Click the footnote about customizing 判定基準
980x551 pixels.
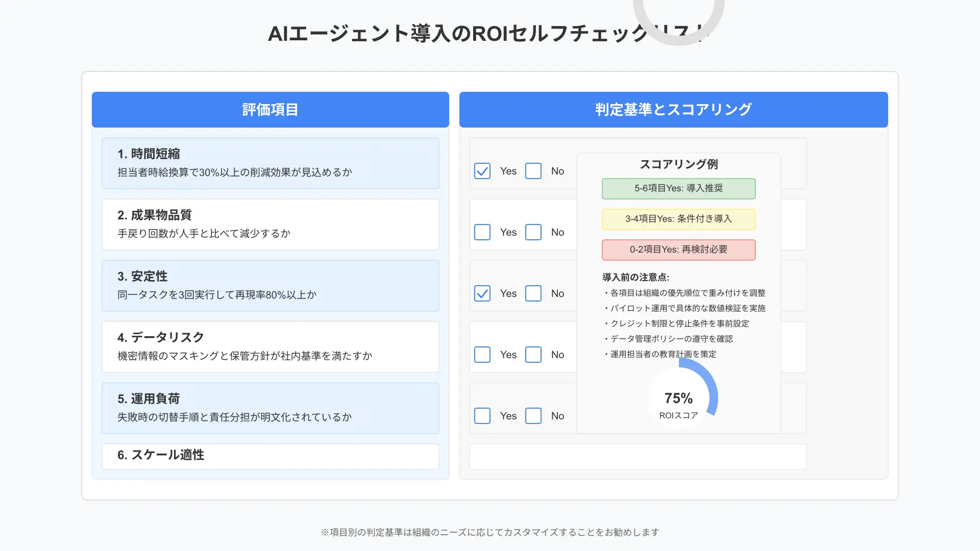(490, 532)
